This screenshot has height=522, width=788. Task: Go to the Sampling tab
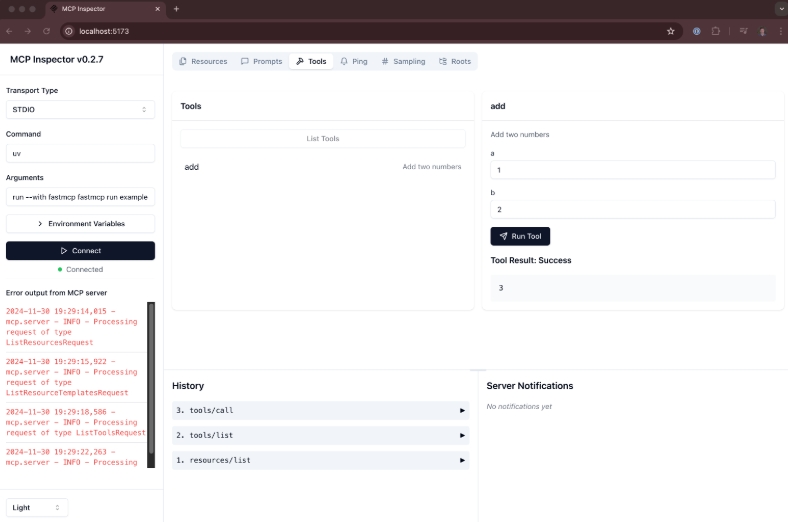click(x=403, y=61)
